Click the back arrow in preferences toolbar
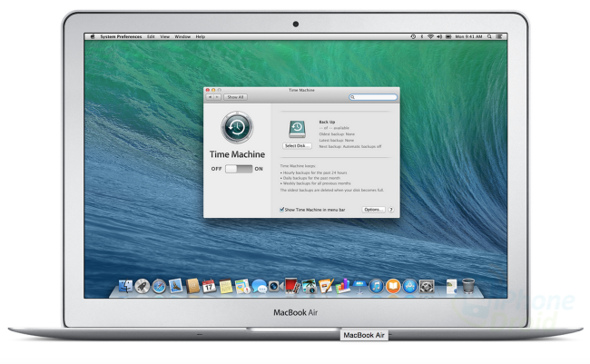The height and width of the screenshot is (364, 590). (x=211, y=97)
